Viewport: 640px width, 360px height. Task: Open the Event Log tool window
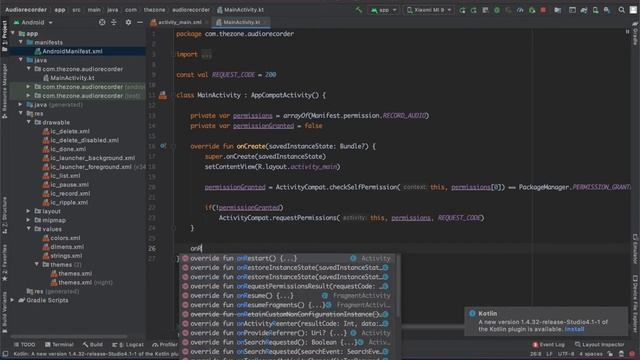pos(548,345)
